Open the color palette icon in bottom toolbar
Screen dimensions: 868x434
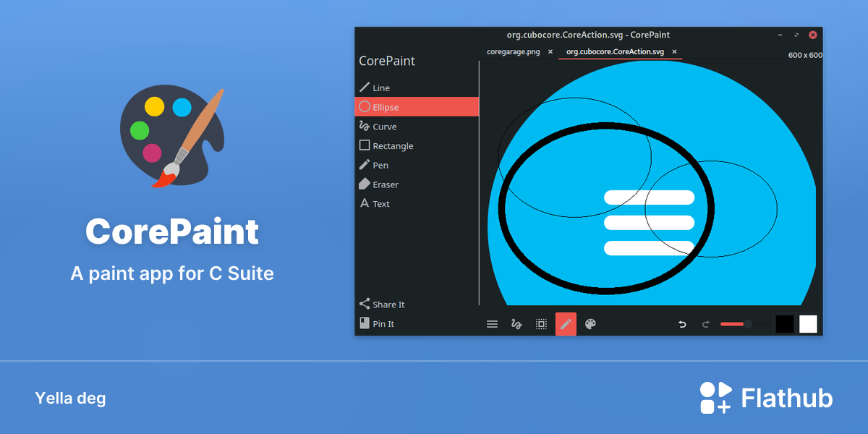(590, 324)
